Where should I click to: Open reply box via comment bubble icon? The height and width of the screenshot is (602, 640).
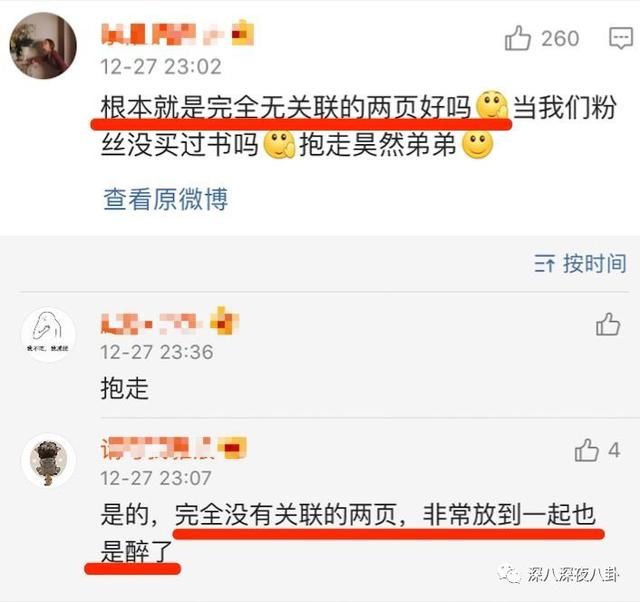(x=621, y=38)
